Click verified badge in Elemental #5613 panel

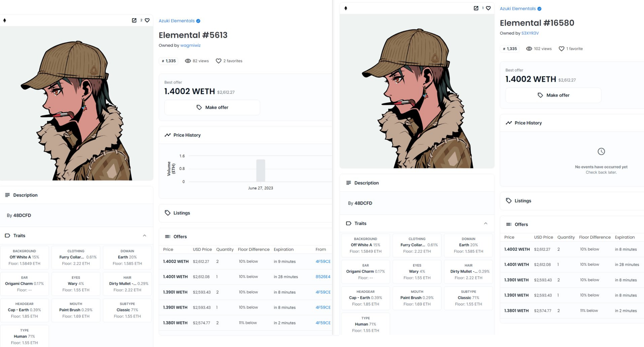[x=198, y=21]
